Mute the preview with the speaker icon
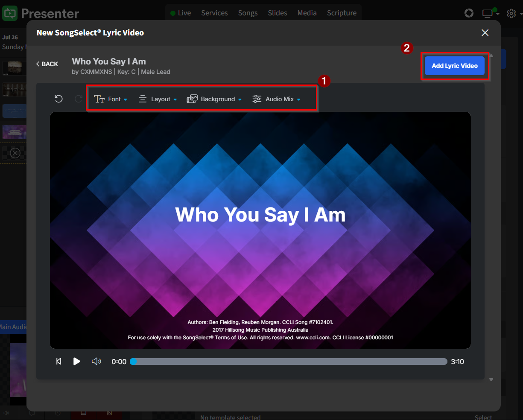This screenshot has width=523, height=420. pyautogui.click(x=96, y=362)
